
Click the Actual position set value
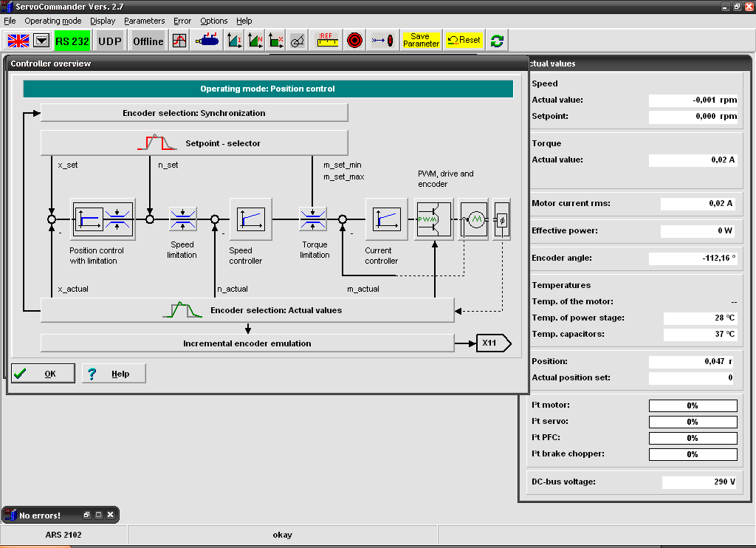click(x=693, y=378)
